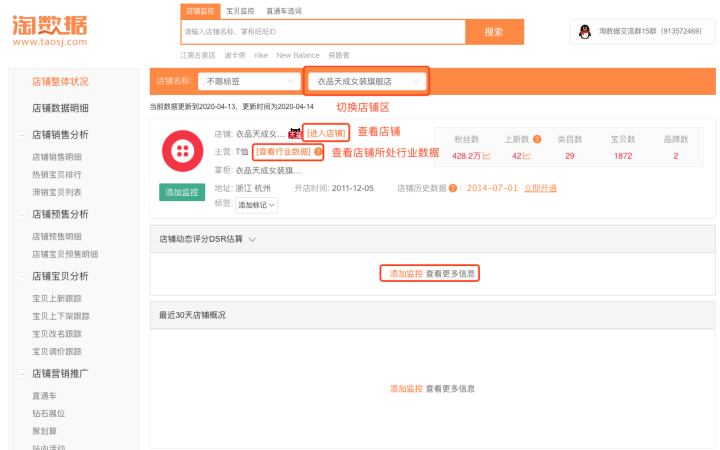Open the 不限标签 dropdown
This screenshot has height=450, width=720.
click(249, 81)
